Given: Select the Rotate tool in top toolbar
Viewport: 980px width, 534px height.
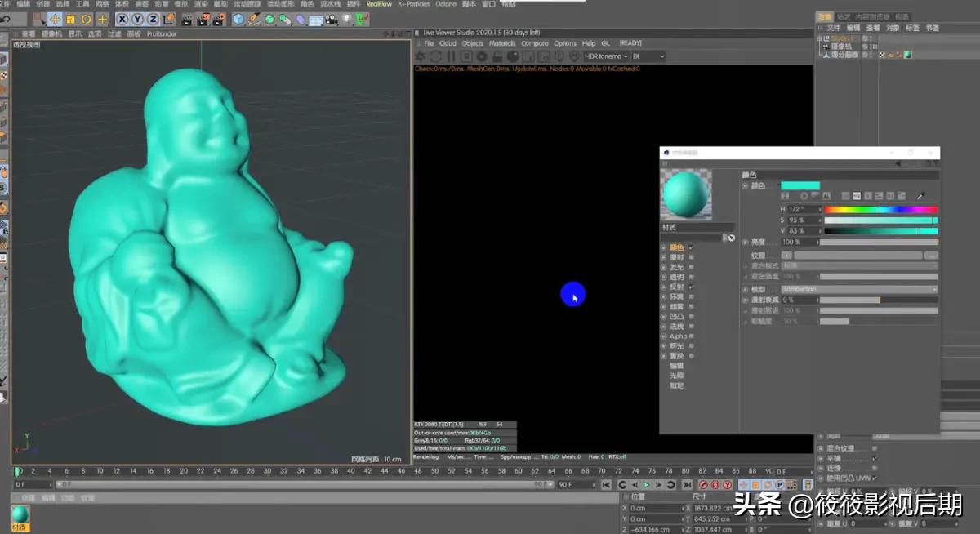Looking at the screenshot, I should coord(87,19).
